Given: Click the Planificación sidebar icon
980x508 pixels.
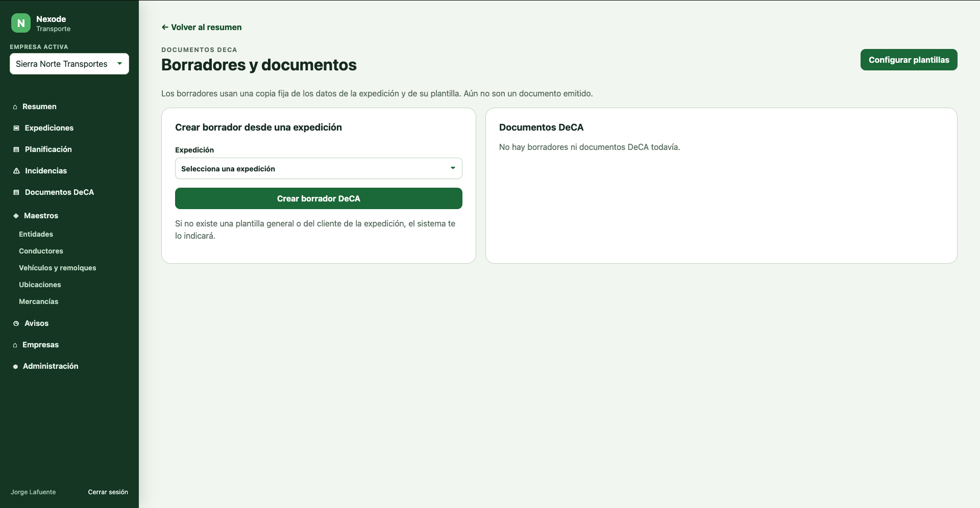Looking at the screenshot, I should (x=16, y=149).
